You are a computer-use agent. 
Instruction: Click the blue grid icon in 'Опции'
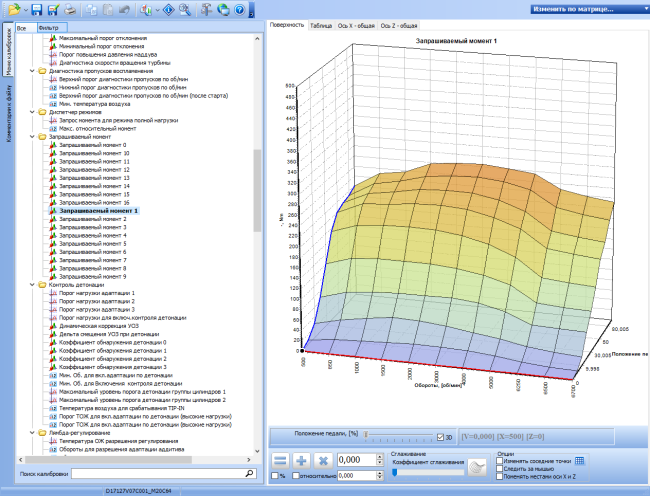coord(580,461)
